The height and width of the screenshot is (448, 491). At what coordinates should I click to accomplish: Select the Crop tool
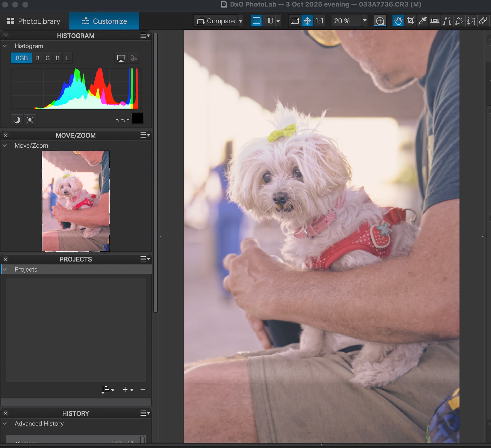(410, 21)
